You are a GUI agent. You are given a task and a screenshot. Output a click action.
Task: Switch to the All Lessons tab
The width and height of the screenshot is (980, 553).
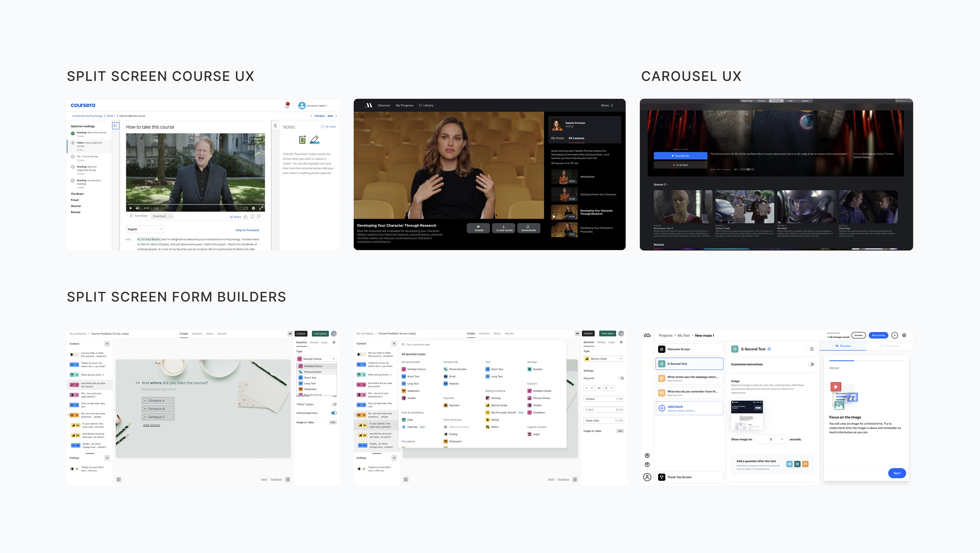(x=576, y=138)
